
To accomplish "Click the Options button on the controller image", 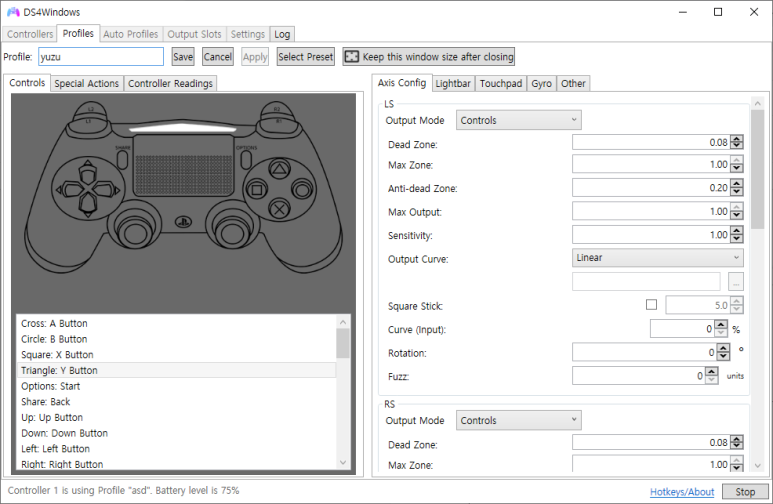I will point(246,159).
